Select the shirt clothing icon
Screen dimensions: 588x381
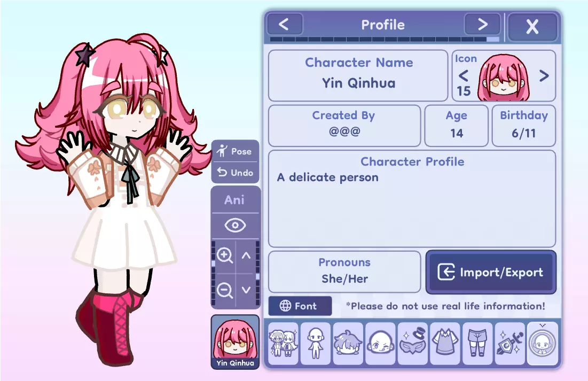tap(445, 344)
